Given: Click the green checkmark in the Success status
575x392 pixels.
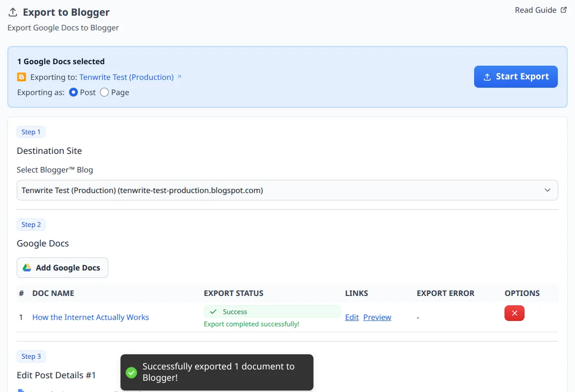Looking at the screenshot, I should (x=213, y=312).
